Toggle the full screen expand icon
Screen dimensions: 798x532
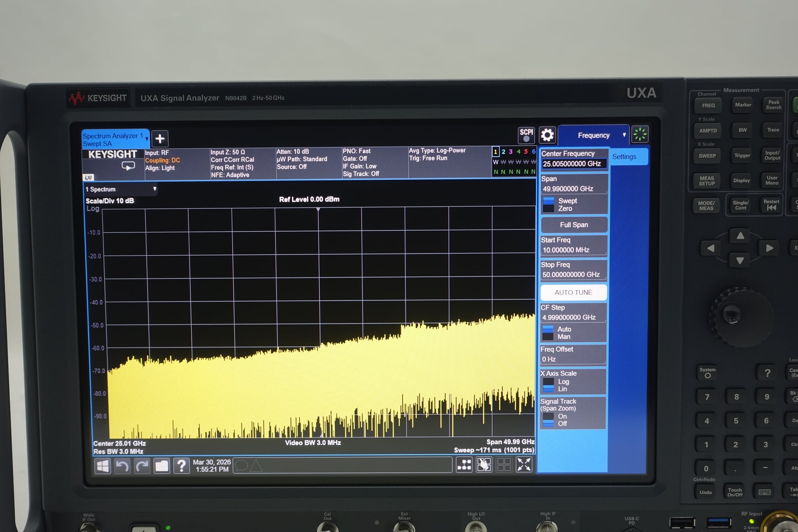click(524, 465)
